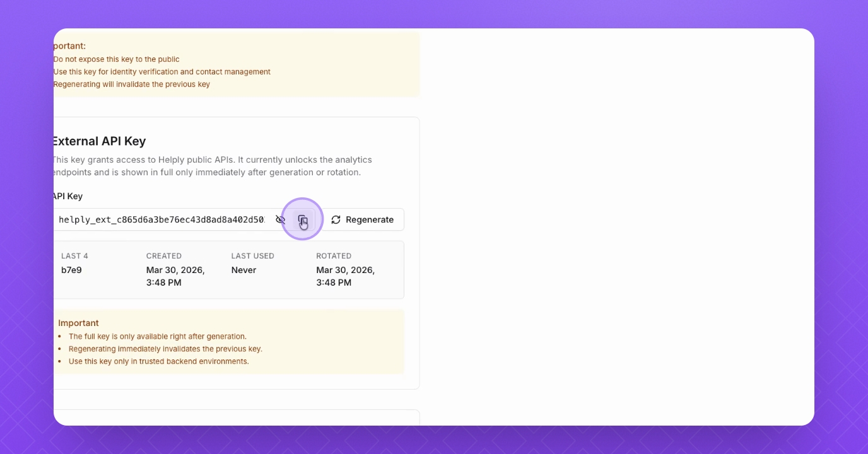The width and height of the screenshot is (868, 454).
Task: Click the 'External API Key' heading
Action: (x=100, y=141)
